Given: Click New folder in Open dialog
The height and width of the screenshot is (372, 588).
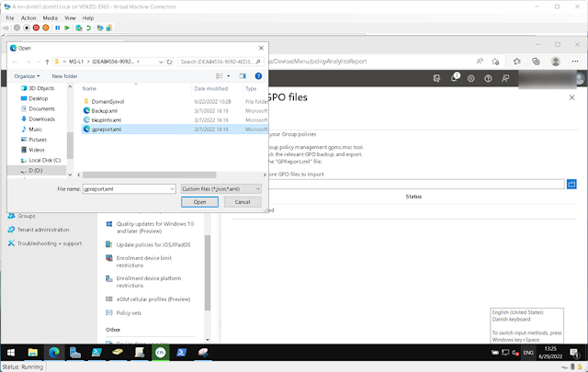Looking at the screenshot, I should coord(64,76).
